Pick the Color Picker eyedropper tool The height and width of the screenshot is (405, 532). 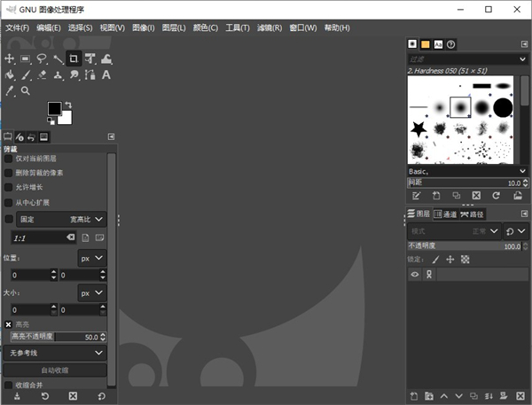[x=10, y=90]
